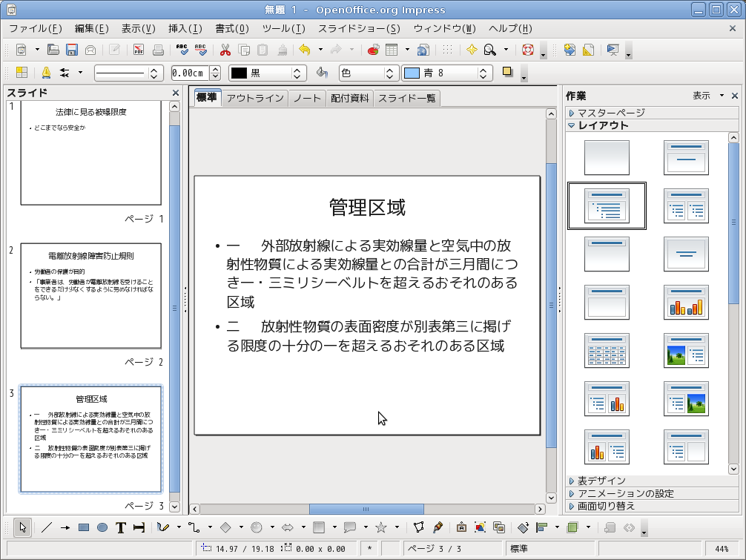Switch to the アウトライン tab
Viewport: 746px width, 560px height.
[x=254, y=98]
